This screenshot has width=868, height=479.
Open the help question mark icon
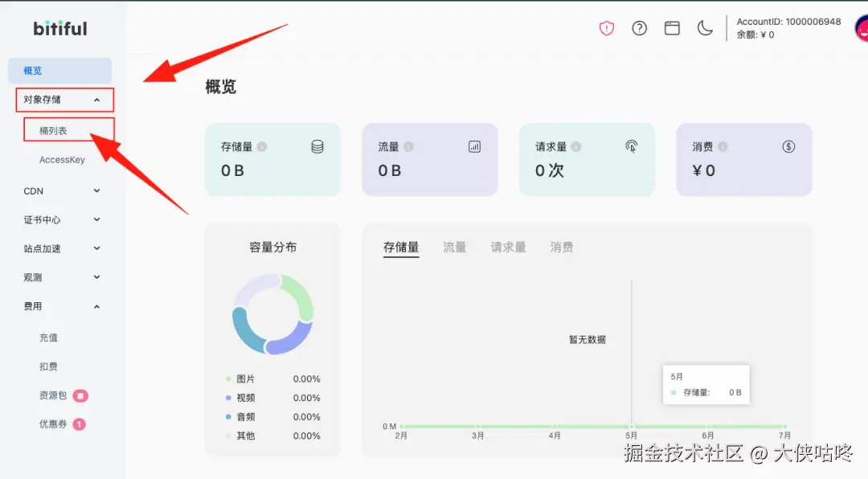click(640, 27)
